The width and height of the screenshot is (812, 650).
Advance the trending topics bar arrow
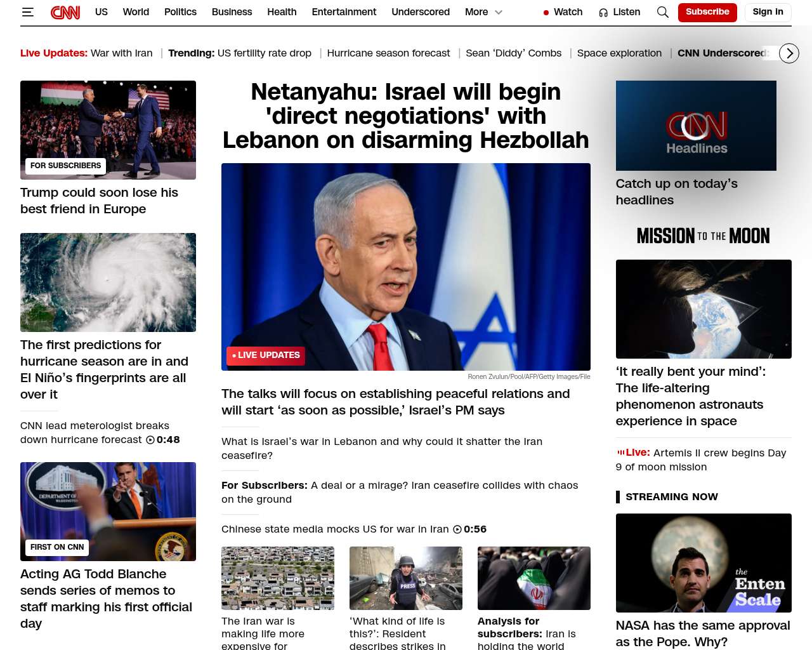click(789, 53)
